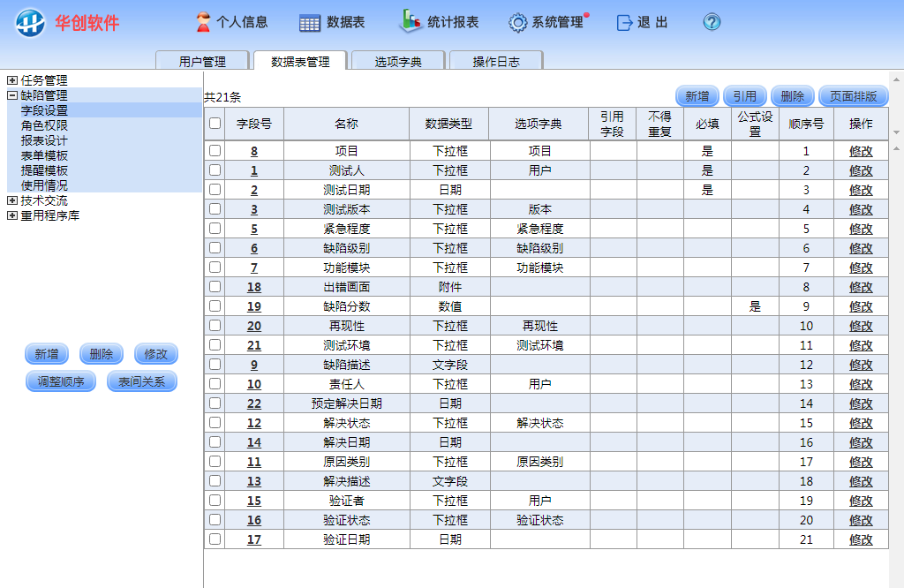Check the checkbox for 测试人 row
This screenshot has width=904, height=588.
pos(215,170)
